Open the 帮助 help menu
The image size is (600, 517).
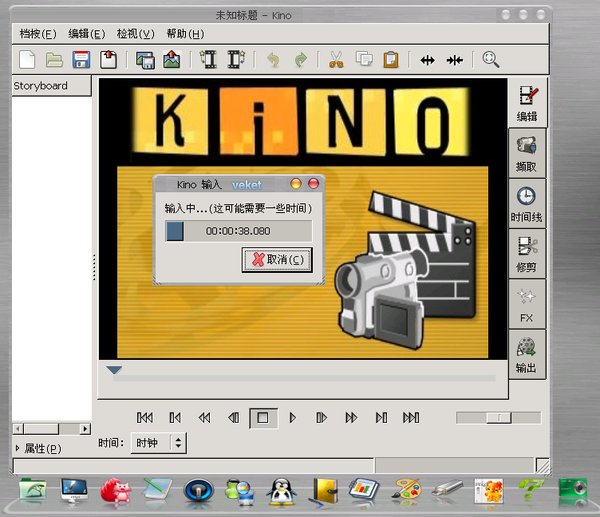pos(184,34)
